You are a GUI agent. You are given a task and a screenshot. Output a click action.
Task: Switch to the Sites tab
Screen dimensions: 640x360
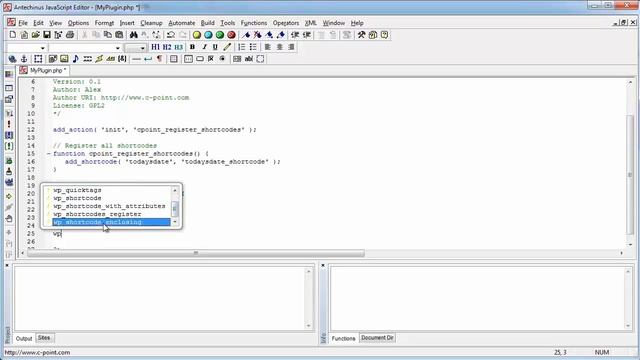pos(44,338)
